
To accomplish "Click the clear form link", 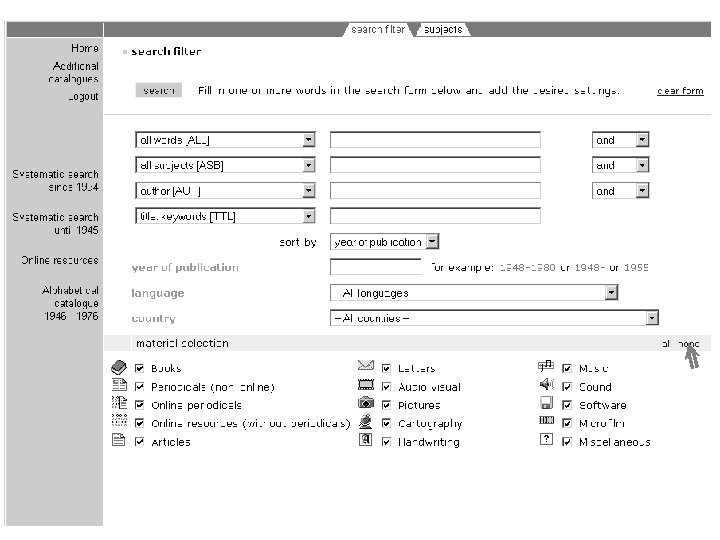I will click(x=680, y=91).
